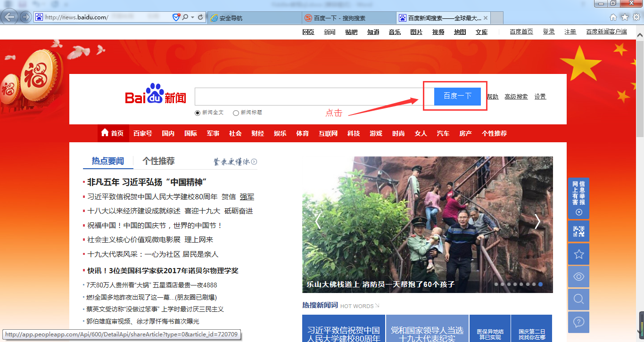Open 地图 in the top navigation
644x342 pixels.
click(x=460, y=32)
